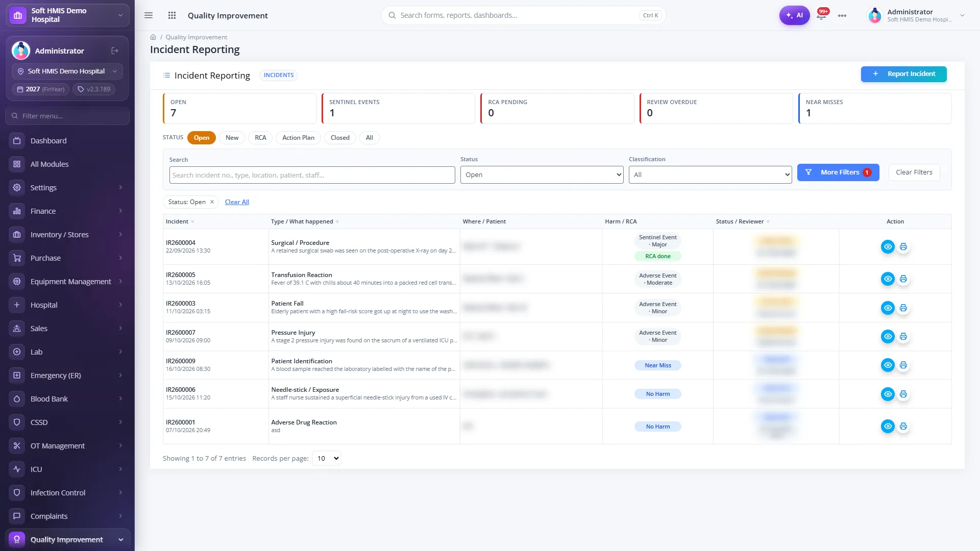Click the Clear Filters button

point(914,172)
